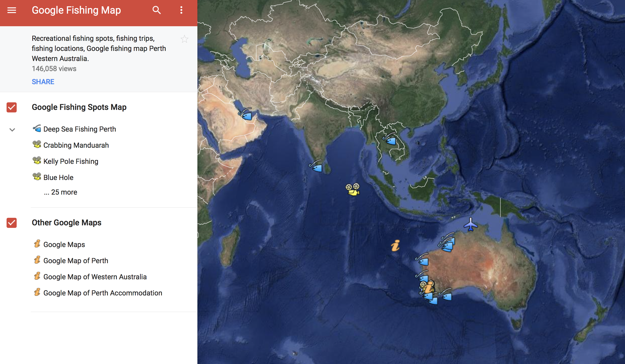Viewport: 625px width, 364px height.
Task: Click the Google Fishing Spots Map heading
Action: (79, 107)
